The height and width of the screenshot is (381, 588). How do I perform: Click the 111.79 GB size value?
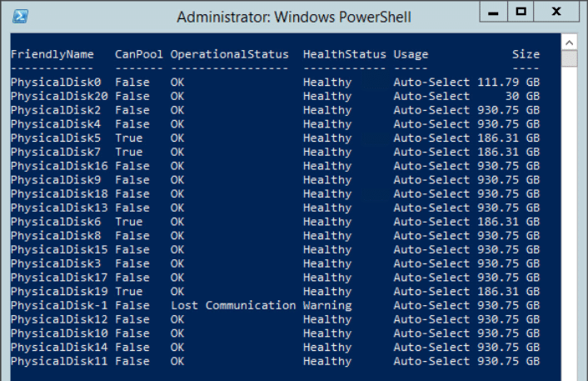pyautogui.click(x=509, y=83)
